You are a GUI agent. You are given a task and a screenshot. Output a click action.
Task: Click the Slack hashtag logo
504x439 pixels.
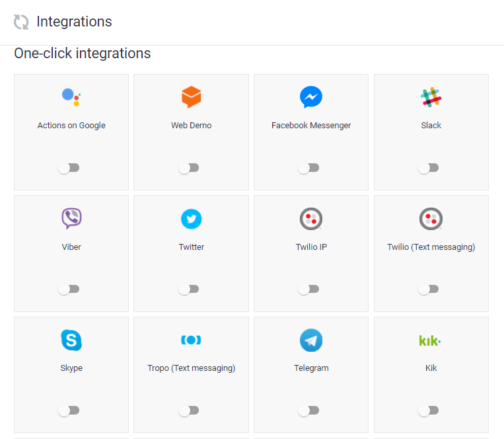click(431, 97)
